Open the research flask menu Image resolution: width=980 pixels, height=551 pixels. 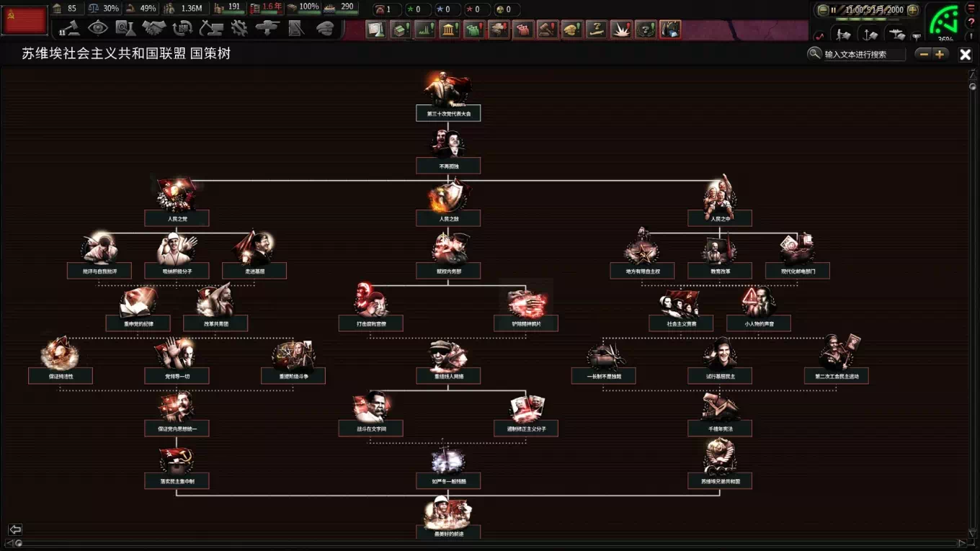click(125, 28)
